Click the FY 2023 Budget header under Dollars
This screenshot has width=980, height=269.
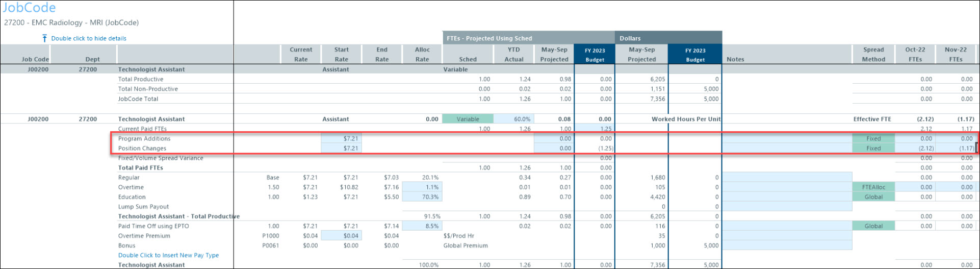coord(695,55)
